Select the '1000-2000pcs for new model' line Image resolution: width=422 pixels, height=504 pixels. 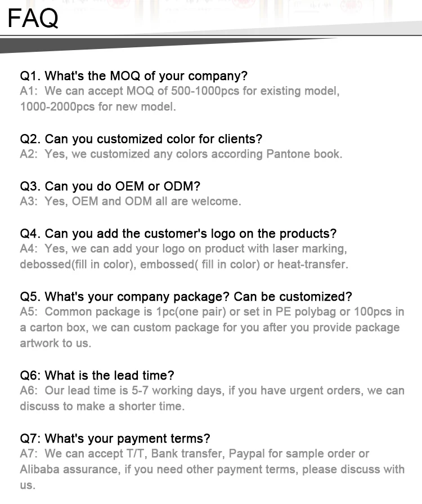[x=98, y=106]
